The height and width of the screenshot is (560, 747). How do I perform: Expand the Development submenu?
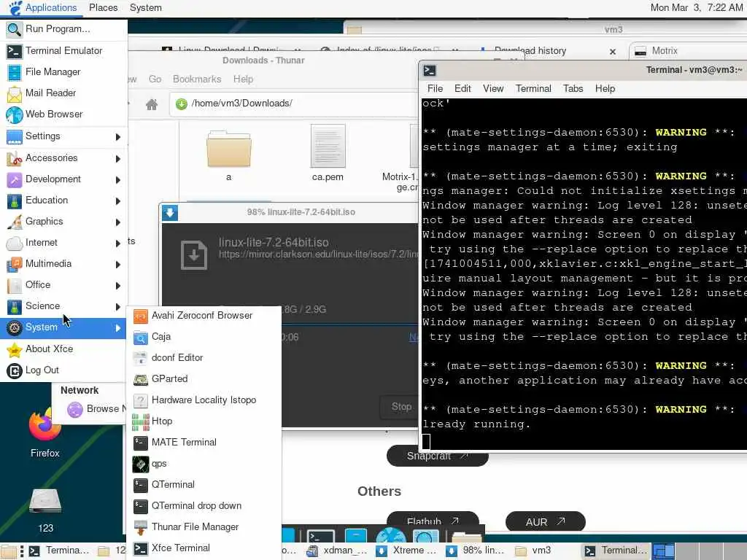coord(64,179)
